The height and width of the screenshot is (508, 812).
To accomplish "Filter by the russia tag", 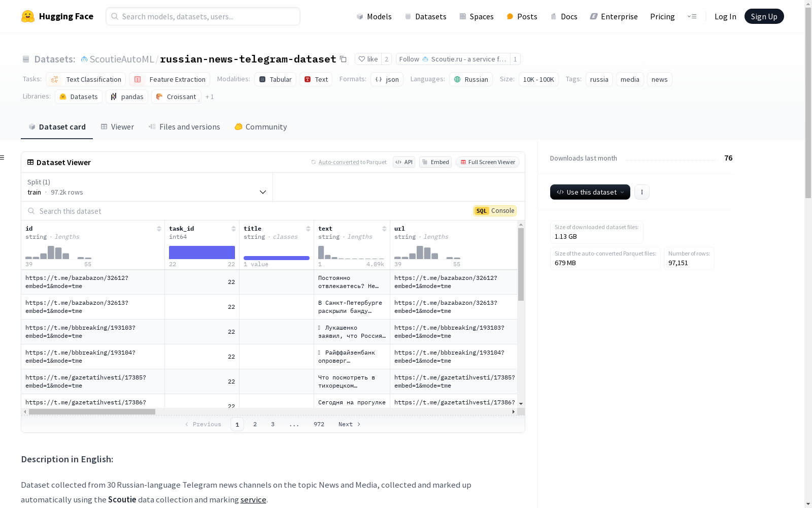I will pyautogui.click(x=599, y=79).
